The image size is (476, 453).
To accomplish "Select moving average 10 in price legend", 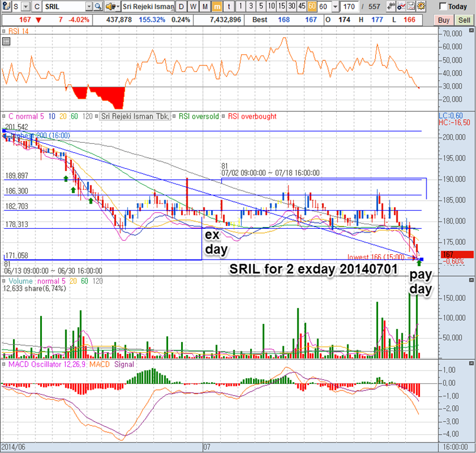I will coord(52,116).
